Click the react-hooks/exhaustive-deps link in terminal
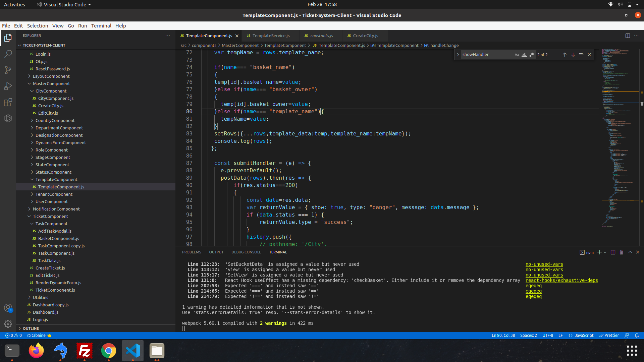 (562, 281)
